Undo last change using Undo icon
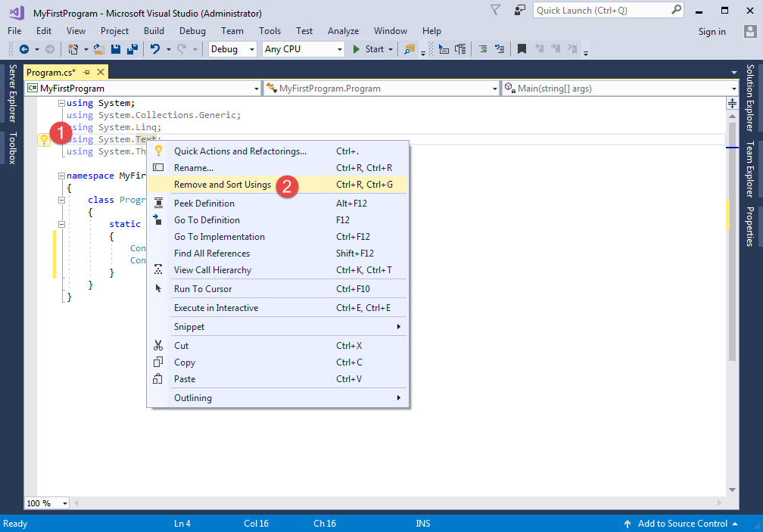This screenshot has width=763, height=532. [x=155, y=49]
